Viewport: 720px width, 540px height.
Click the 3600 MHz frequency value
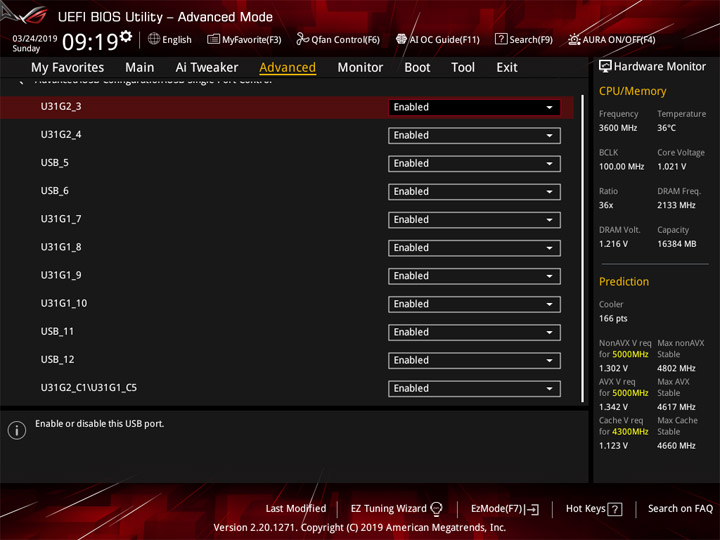coord(618,128)
